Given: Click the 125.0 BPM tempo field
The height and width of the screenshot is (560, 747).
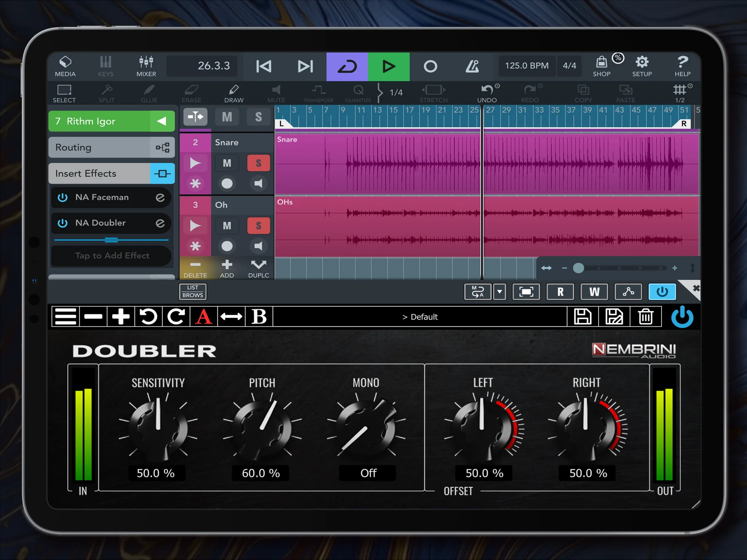Looking at the screenshot, I should click(x=526, y=66).
